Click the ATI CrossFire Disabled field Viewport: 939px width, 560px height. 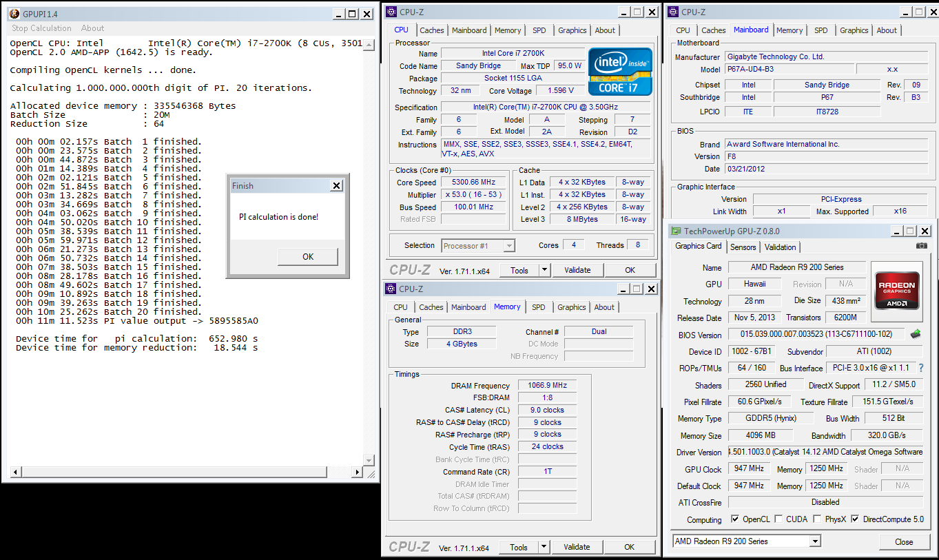point(825,503)
